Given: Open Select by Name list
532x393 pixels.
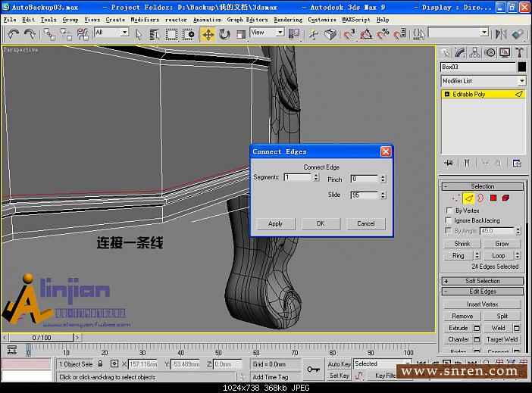Looking at the screenshot, I should 155,34.
